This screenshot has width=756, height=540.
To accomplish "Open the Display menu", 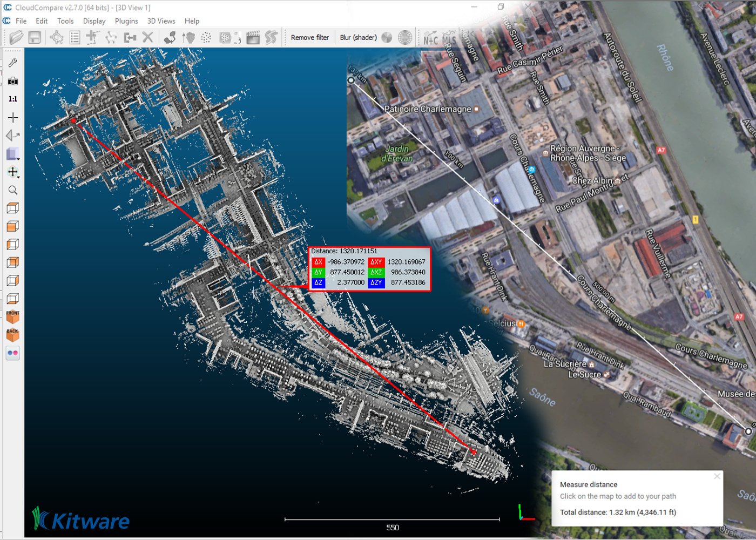I will coord(94,21).
